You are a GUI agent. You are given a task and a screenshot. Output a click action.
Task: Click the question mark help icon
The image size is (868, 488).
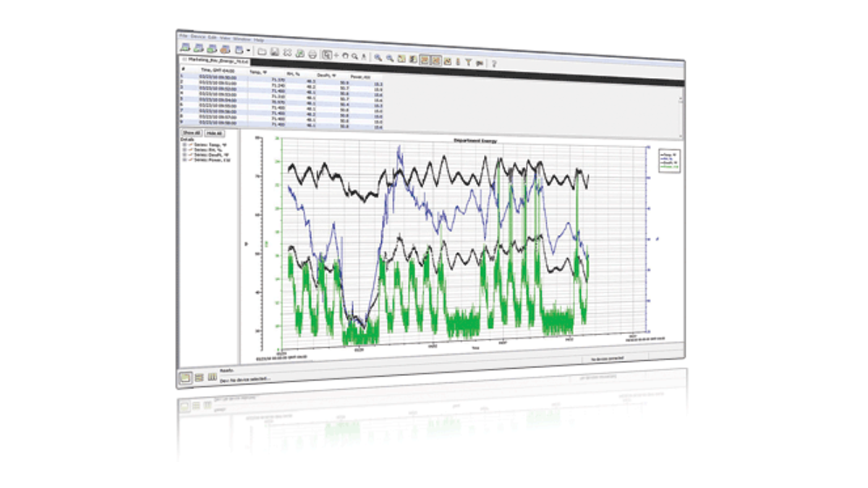tap(494, 64)
